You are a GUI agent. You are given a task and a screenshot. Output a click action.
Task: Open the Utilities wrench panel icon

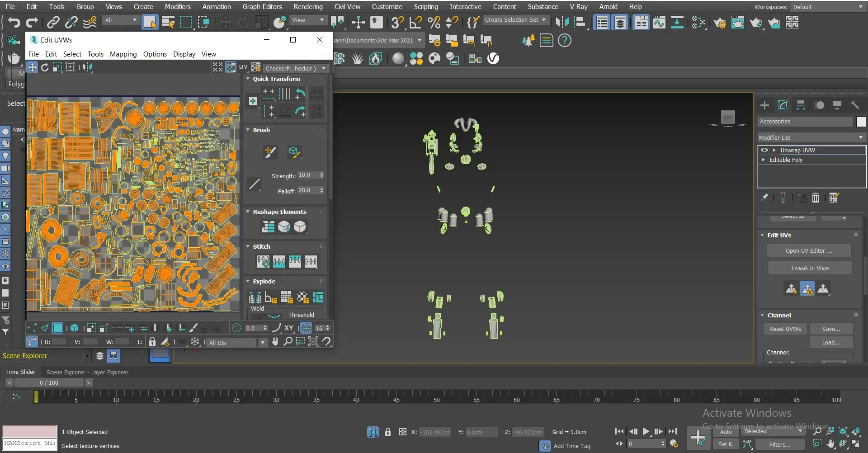(x=855, y=105)
